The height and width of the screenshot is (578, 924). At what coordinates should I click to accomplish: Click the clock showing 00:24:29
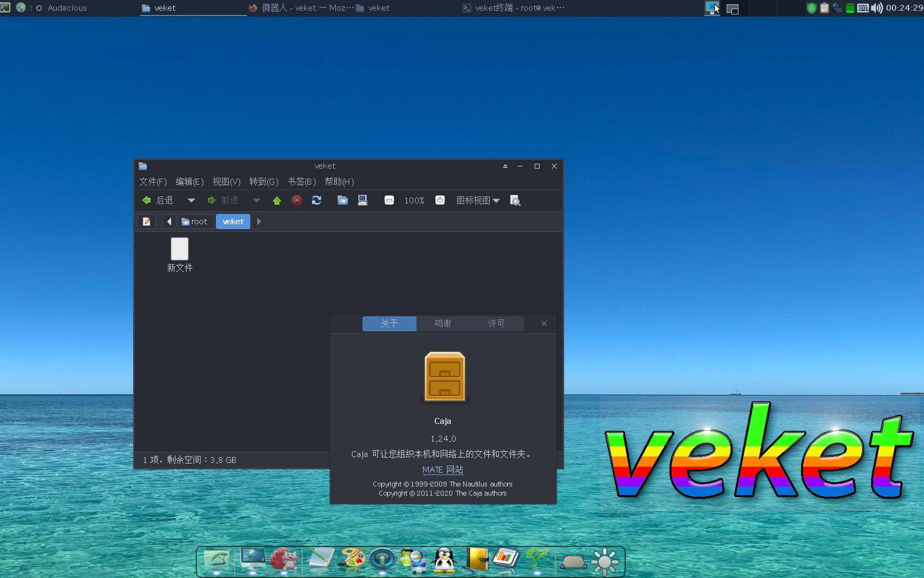coord(904,8)
